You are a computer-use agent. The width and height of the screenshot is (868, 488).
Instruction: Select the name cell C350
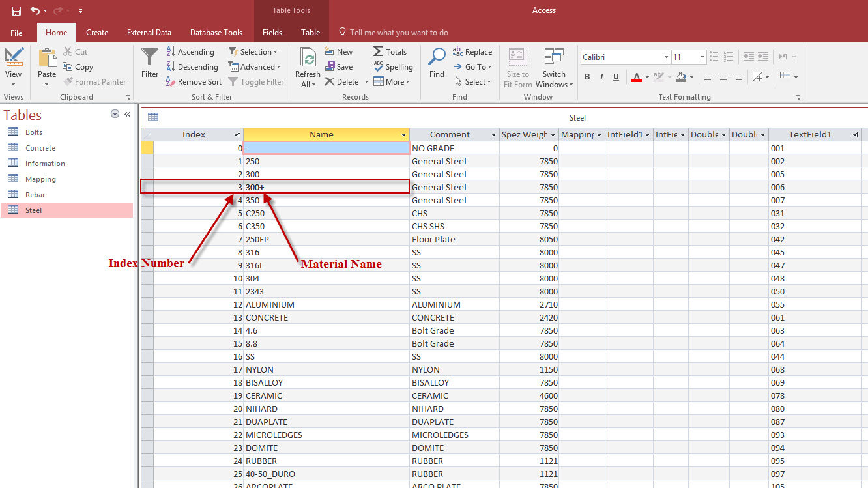(x=326, y=226)
